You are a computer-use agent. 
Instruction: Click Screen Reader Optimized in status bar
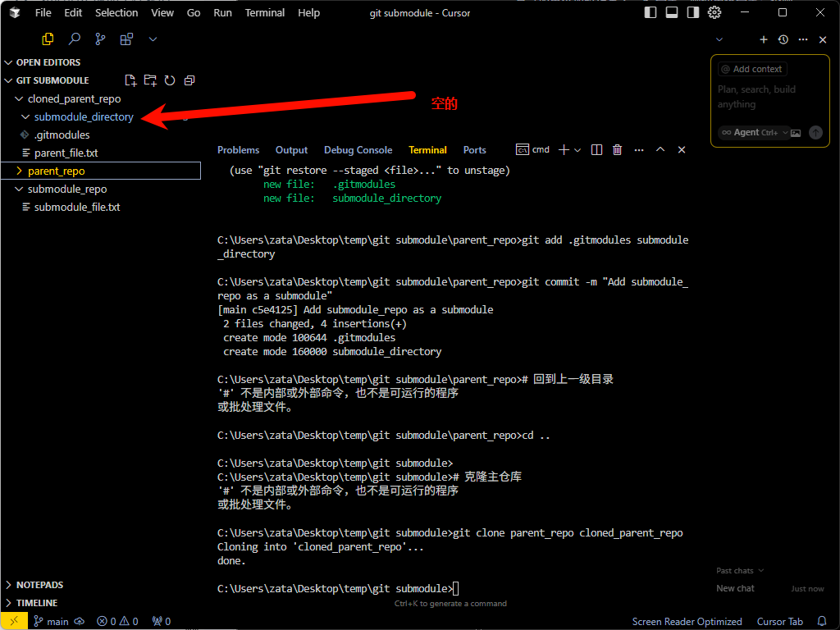click(687, 621)
